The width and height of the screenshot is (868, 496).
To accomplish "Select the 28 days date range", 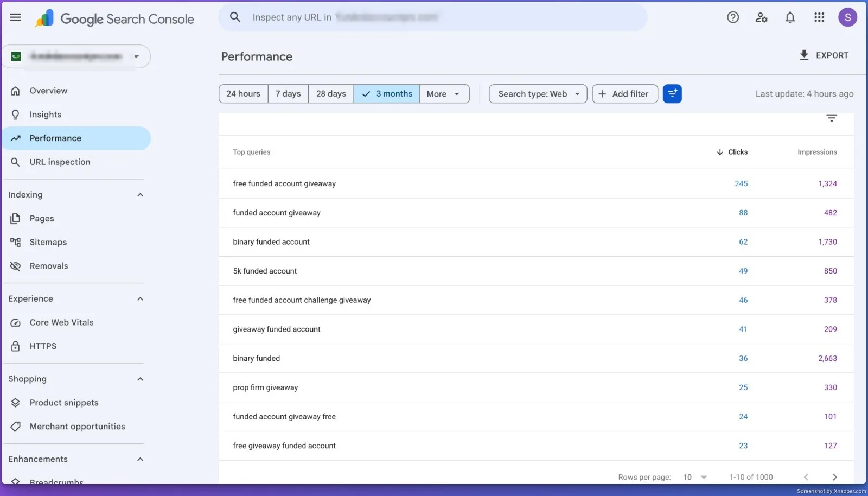I will (x=331, y=94).
